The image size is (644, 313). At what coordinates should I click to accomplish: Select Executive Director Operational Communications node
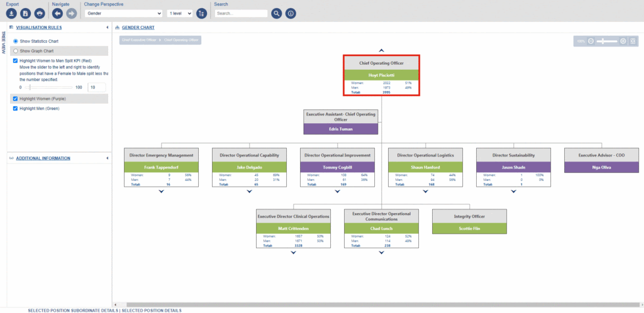382,229
